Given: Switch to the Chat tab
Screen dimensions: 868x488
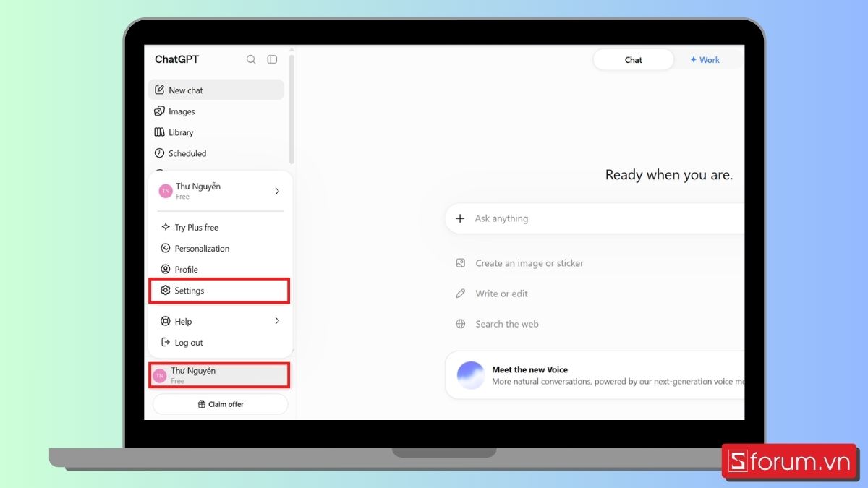Looking at the screenshot, I should click(x=633, y=60).
